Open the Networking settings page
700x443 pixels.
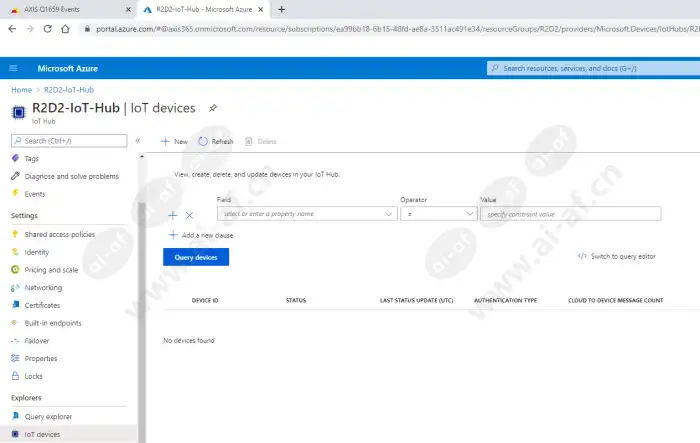pos(43,288)
